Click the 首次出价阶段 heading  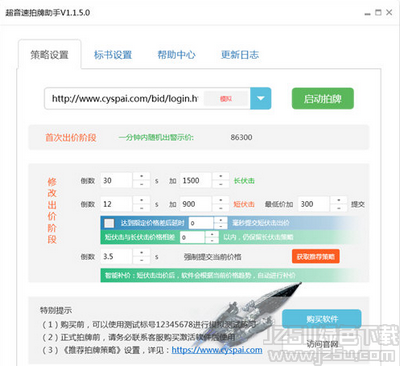pos(71,137)
